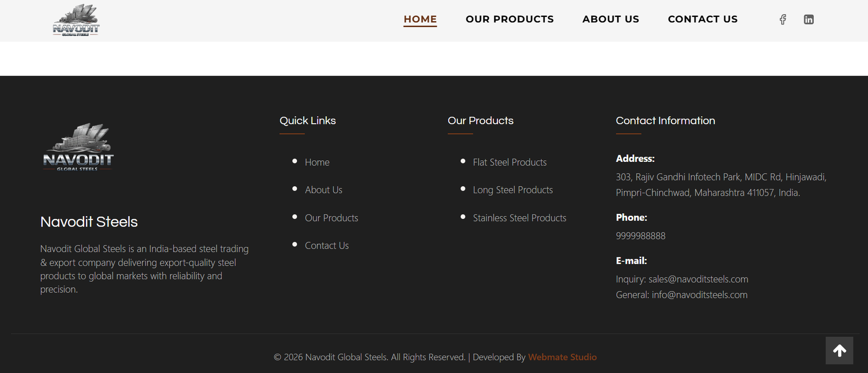This screenshot has width=868, height=373.
Task: Click the phone number 9999988888
Action: coord(640,236)
